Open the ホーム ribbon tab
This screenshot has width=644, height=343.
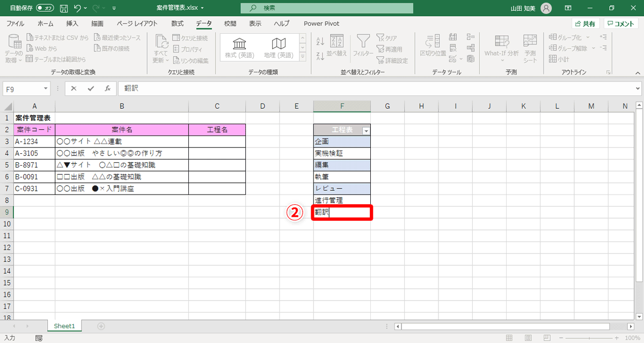tap(45, 24)
